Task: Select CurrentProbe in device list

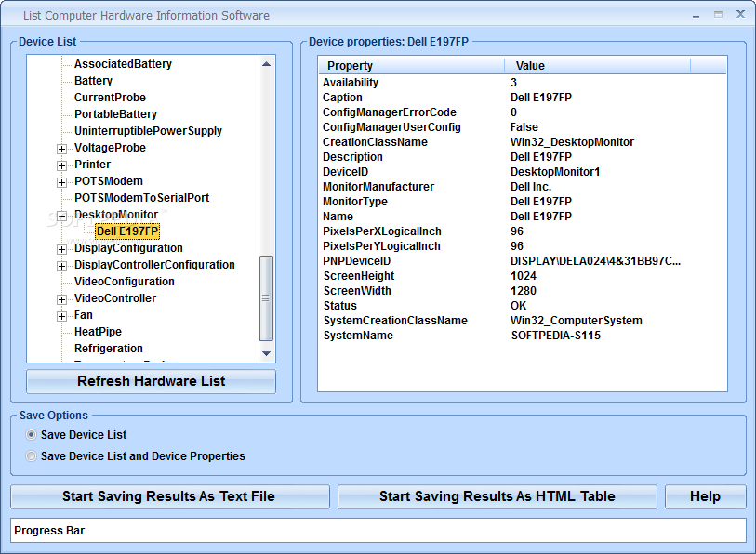Action: tap(110, 98)
